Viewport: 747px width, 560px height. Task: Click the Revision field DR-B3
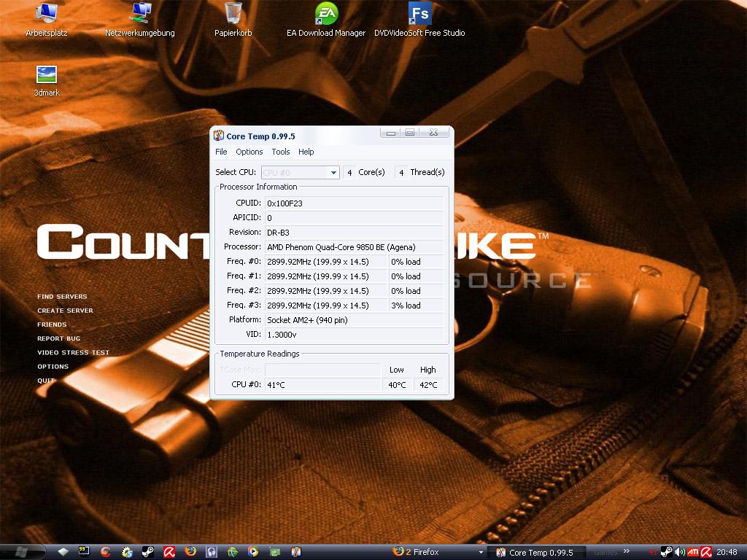pyautogui.click(x=354, y=233)
